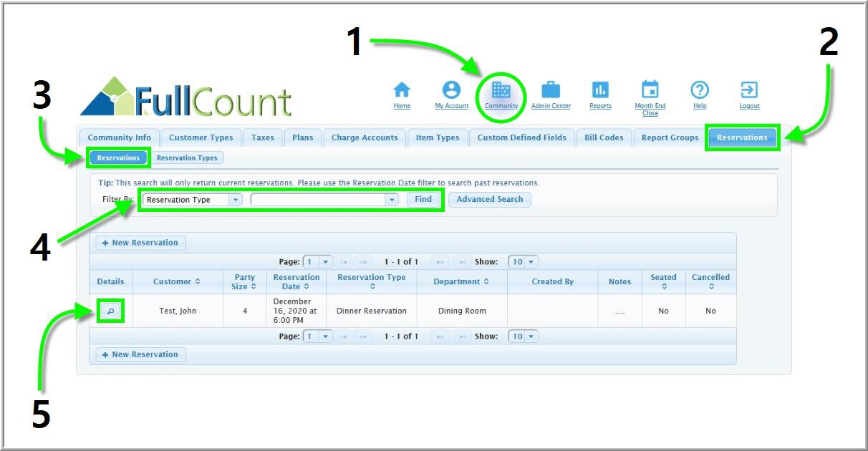Open the My Account icon
868x451 pixels.
coord(451,90)
